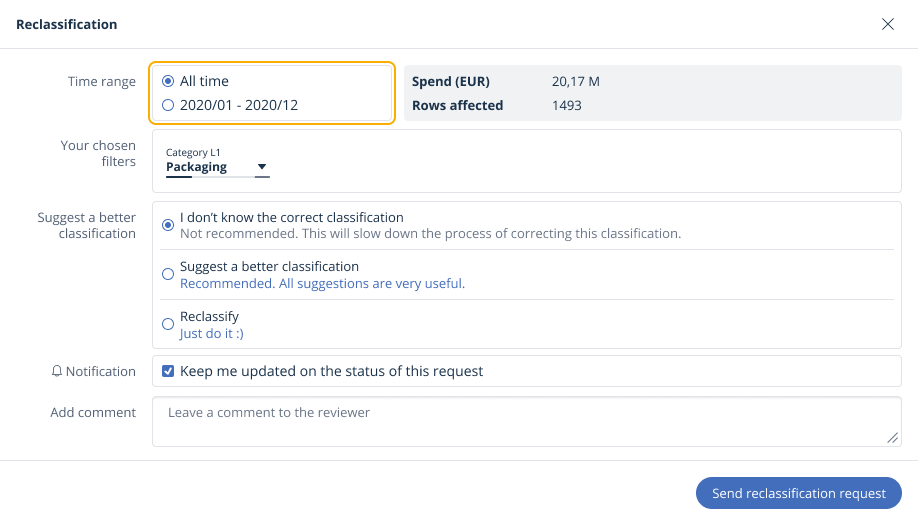The image size is (918, 525).
Task: Click the Spend (EUR) value 20,17 M
Action: coord(575,81)
